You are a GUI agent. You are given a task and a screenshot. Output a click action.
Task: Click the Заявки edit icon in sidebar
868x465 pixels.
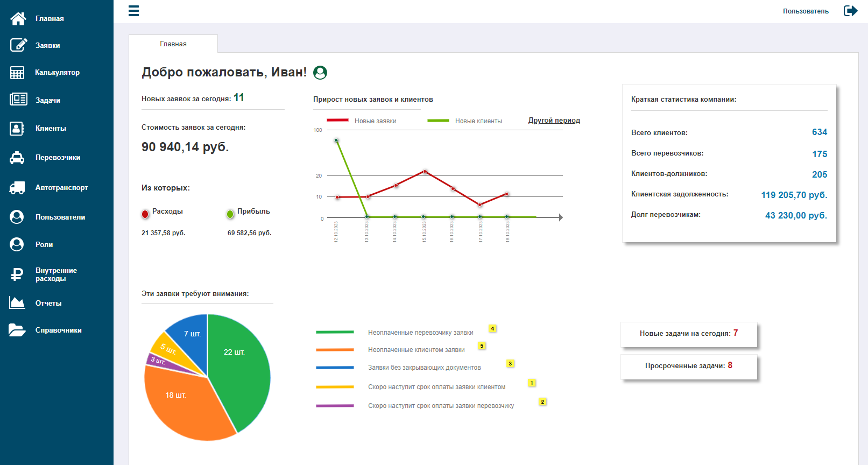tap(18, 45)
